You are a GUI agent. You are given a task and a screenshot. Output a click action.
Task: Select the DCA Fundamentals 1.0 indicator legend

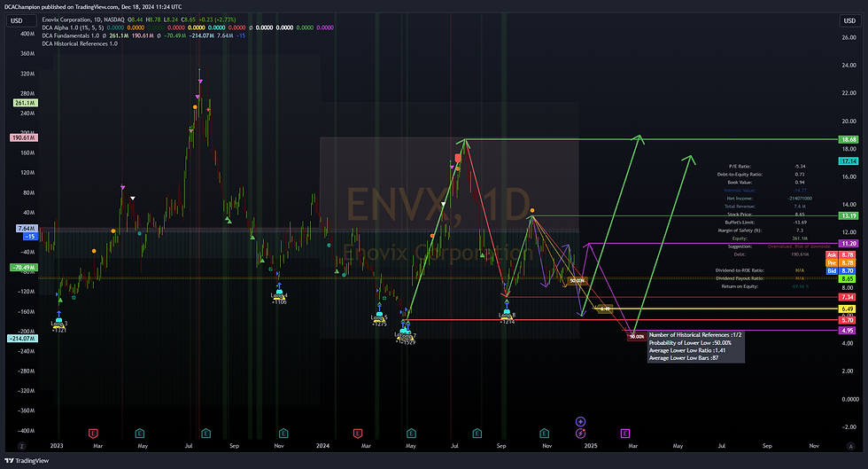(71, 35)
